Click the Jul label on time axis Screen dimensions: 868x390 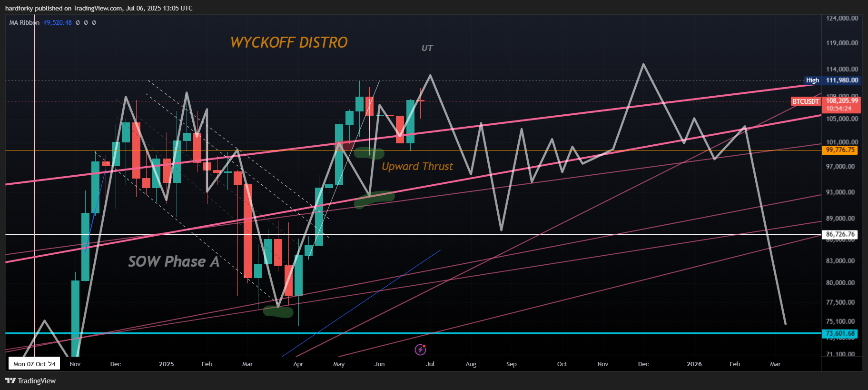pyautogui.click(x=430, y=364)
